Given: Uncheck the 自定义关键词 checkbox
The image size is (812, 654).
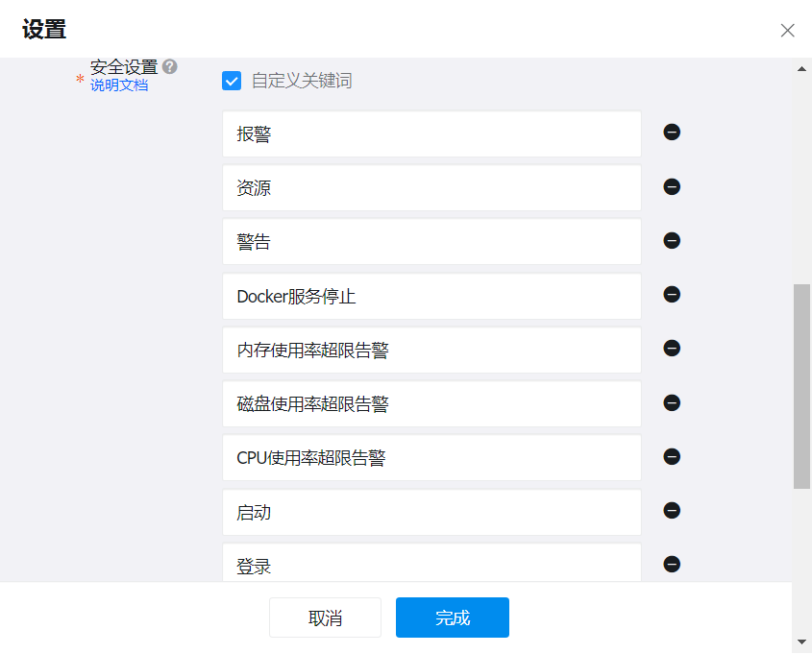Looking at the screenshot, I should [x=232, y=81].
